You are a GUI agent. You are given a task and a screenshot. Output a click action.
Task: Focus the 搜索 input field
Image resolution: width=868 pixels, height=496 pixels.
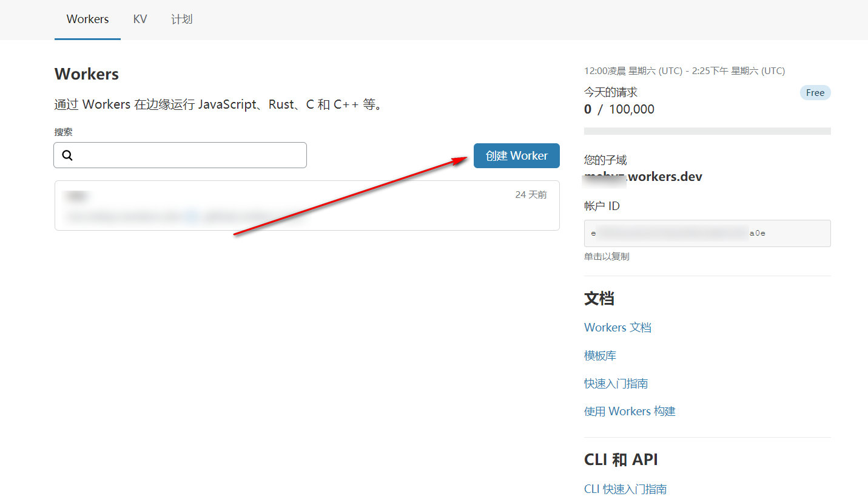click(180, 155)
